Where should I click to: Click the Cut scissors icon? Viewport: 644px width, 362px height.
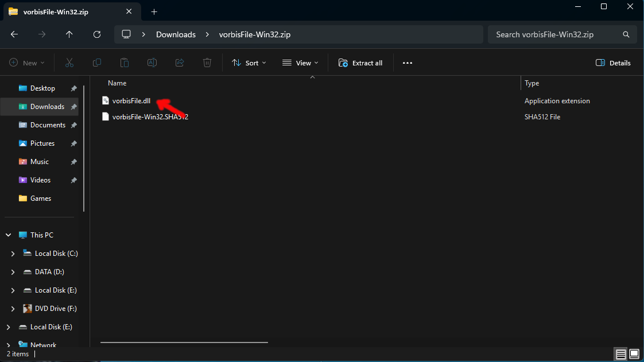(69, 63)
